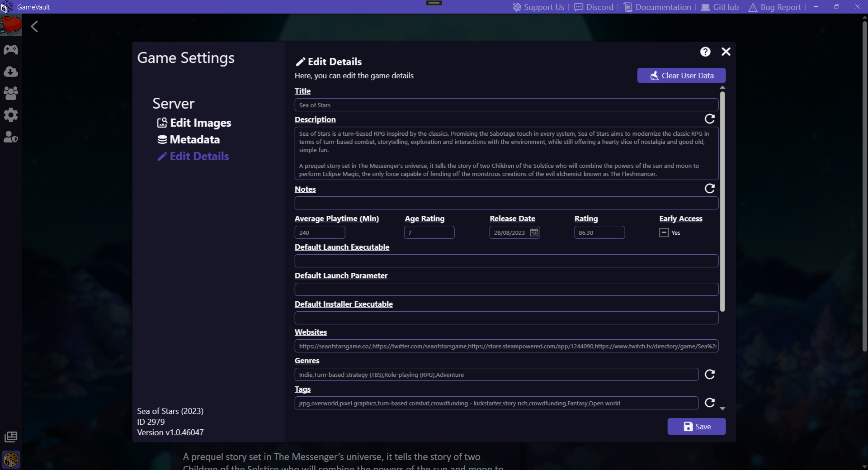Screen dimensions: 868x470
Task: Open the Support Us link
Action: (538, 7)
